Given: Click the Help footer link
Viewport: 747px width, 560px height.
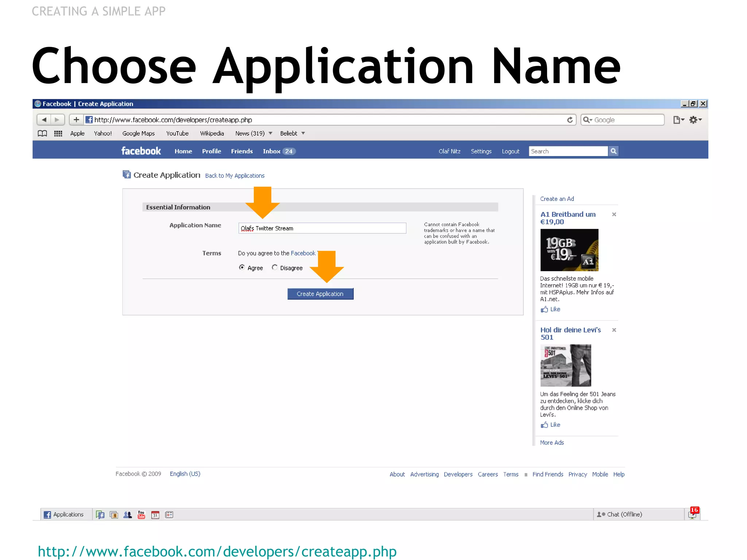Looking at the screenshot, I should tap(619, 474).
